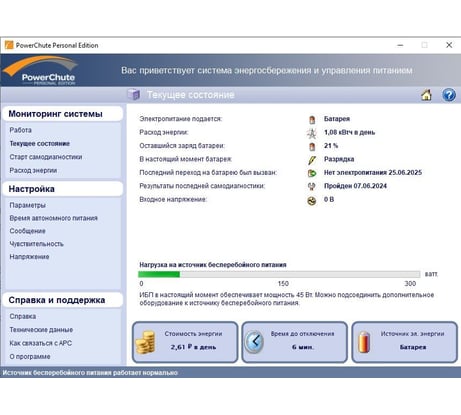Open help via blue question mark icon
The width and height of the screenshot is (461, 415).
[449, 95]
